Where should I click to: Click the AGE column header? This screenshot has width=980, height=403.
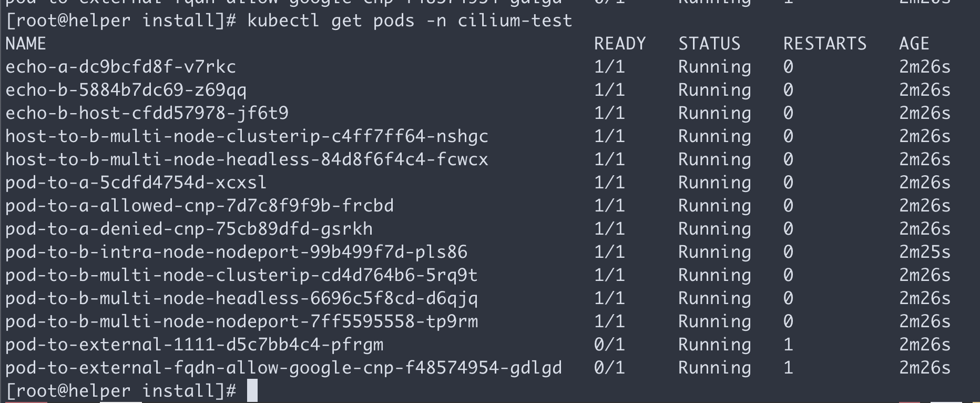(x=914, y=44)
